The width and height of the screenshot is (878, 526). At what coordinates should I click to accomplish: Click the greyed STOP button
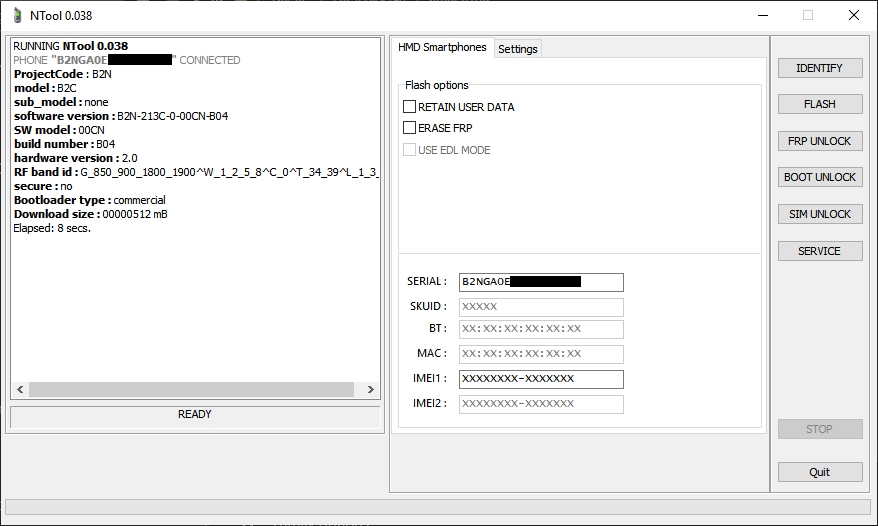[x=820, y=429]
